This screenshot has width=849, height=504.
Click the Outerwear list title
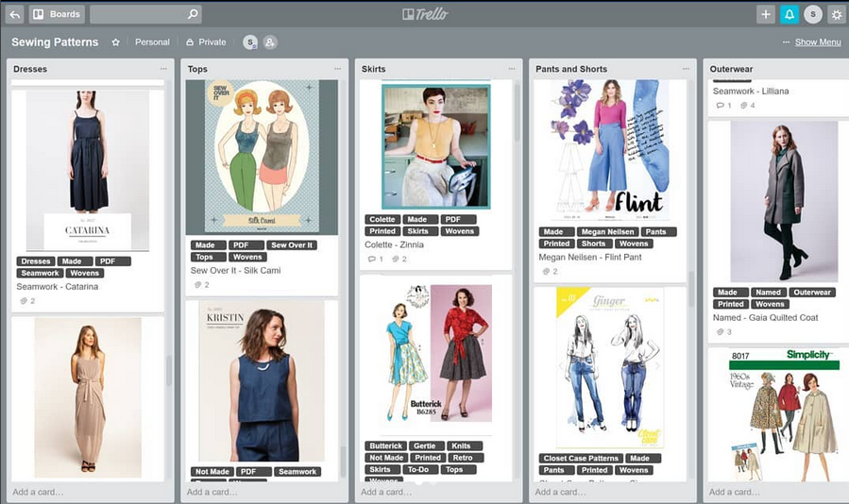pyautogui.click(x=731, y=69)
